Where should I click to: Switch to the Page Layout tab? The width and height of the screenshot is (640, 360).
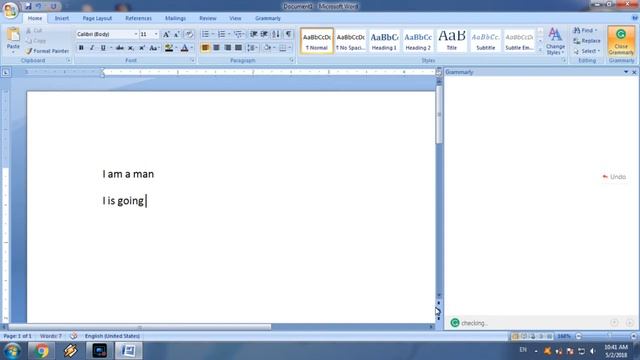pyautogui.click(x=97, y=18)
